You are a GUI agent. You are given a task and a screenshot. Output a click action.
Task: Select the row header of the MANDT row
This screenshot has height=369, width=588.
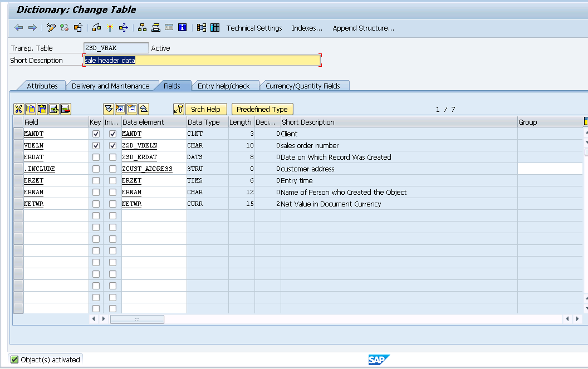(18, 134)
